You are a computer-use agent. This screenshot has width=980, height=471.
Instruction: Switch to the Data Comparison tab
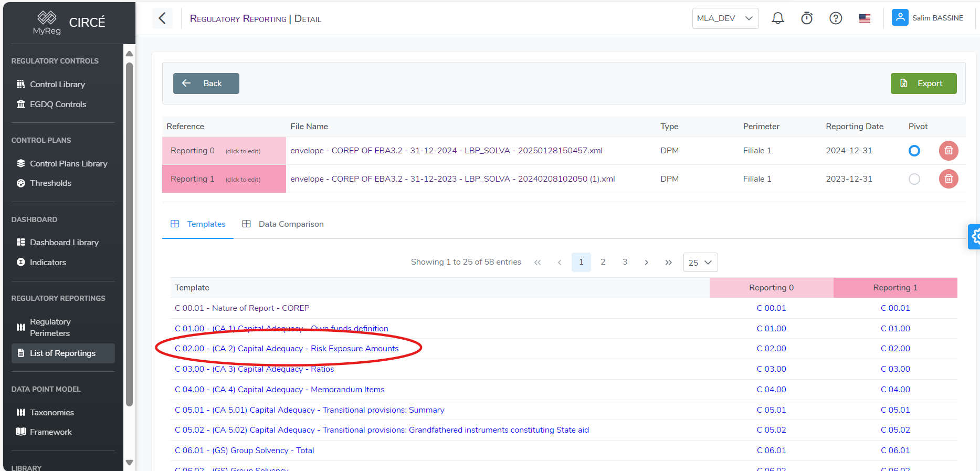(283, 224)
